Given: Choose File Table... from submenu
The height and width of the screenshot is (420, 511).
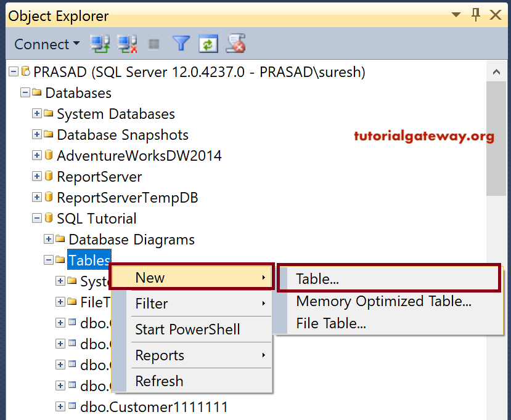Looking at the screenshot, I should [389, 323].
